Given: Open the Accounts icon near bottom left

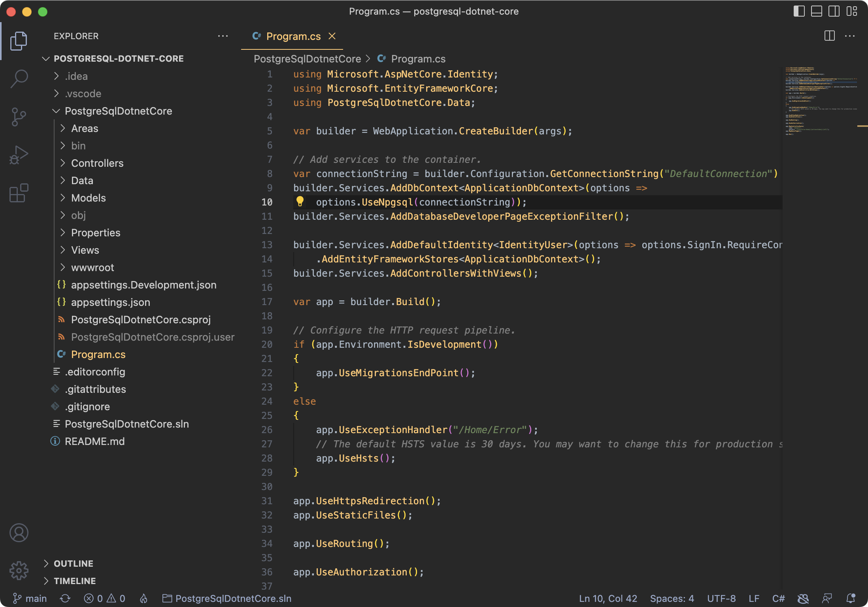Looking at the screenshot, I should (x=19, y=532).
